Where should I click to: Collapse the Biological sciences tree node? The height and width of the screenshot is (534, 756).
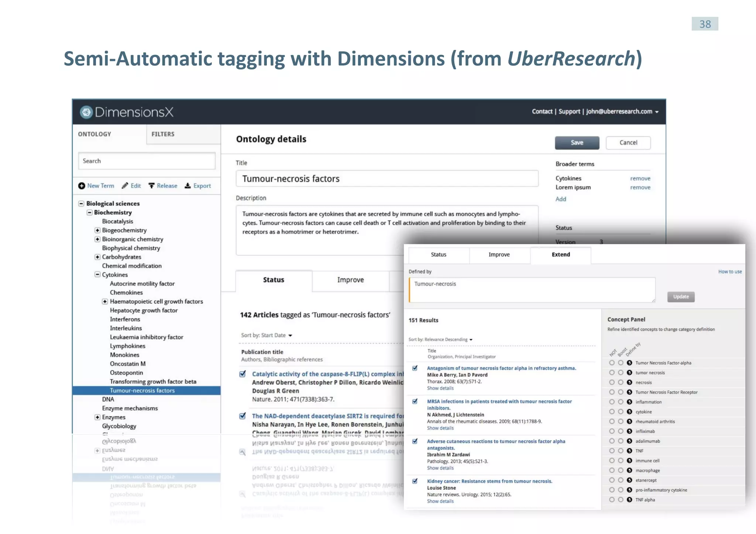click(x=81, y=203)
